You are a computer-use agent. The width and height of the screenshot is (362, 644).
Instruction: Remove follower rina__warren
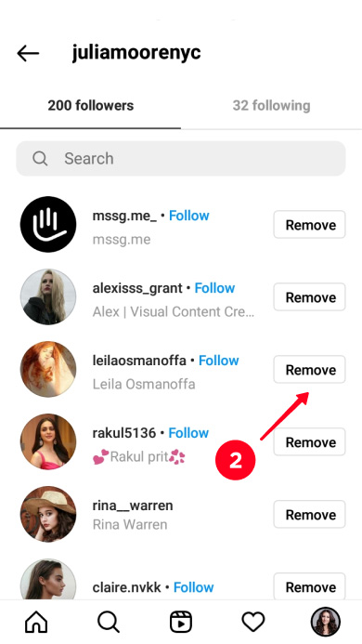point(309,514)
